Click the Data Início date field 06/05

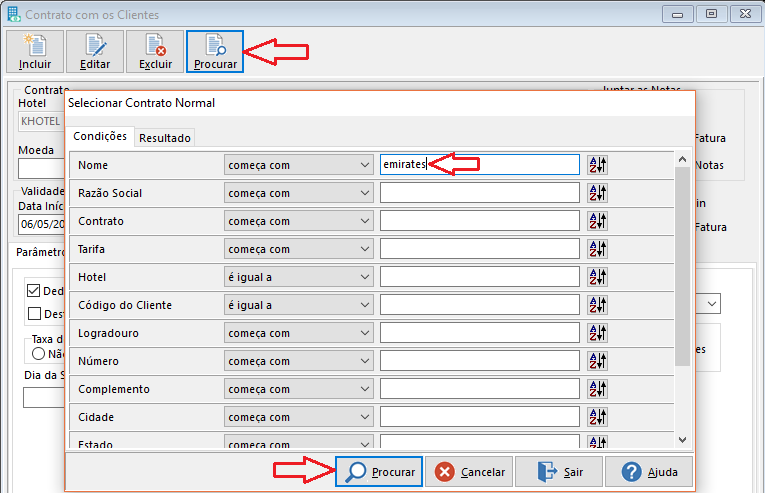pyautogui.click(x=42, y=224)
